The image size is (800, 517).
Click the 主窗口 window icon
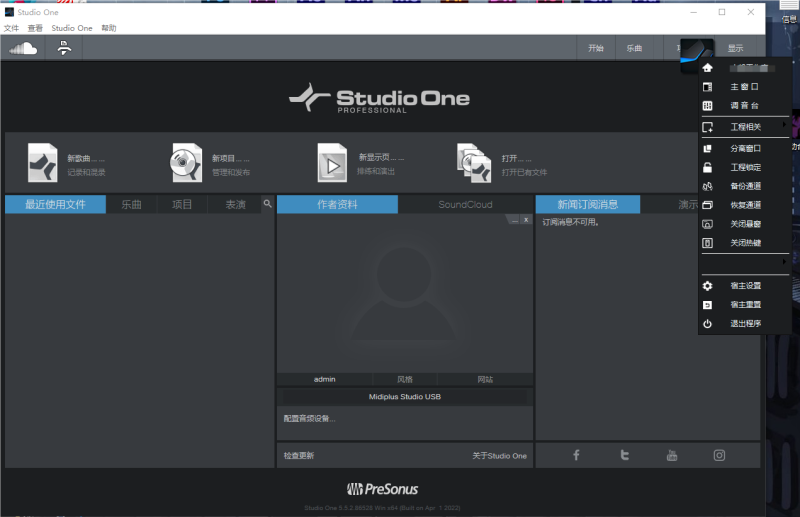click(707, 87)
